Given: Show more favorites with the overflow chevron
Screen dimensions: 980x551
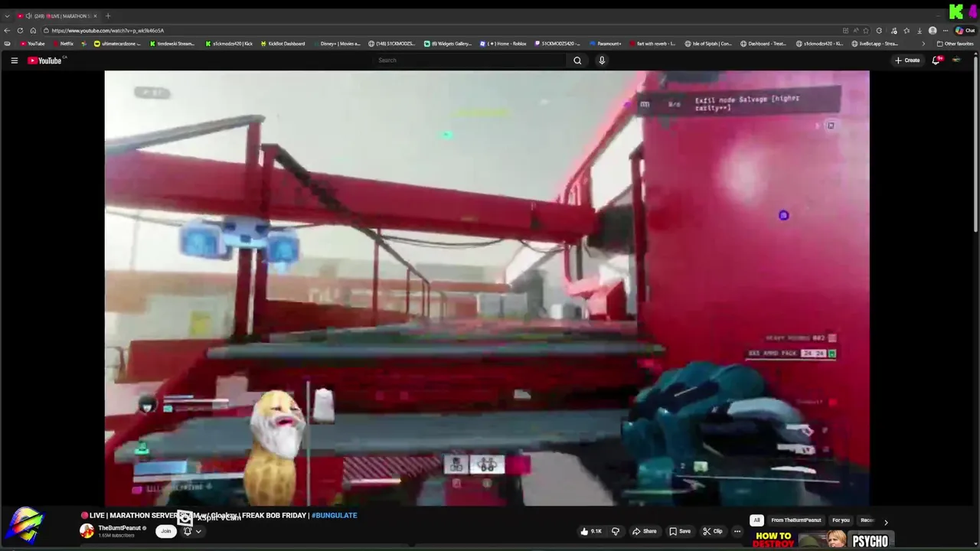Looking at the screenshot, I should pyautogui.click(x=923, y=44).
